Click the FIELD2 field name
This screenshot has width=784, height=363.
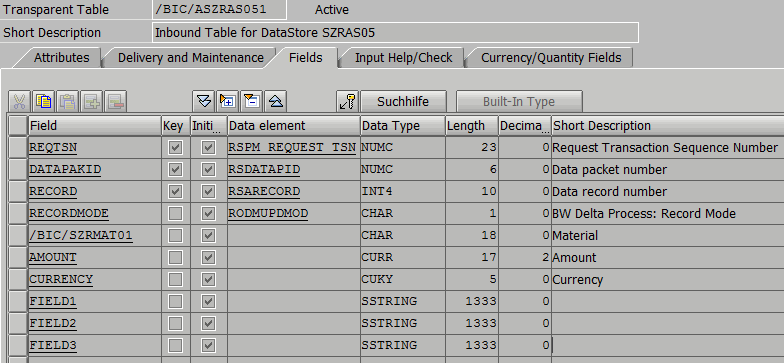coord(53,324)
